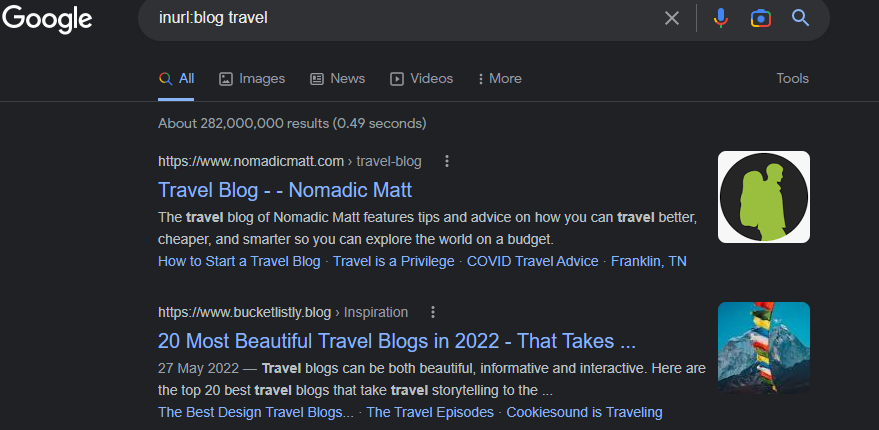This screenshot has height=430, width=879.
Task: Open three-dot options for Nomadic Matt result
Action: click(447, 161)
